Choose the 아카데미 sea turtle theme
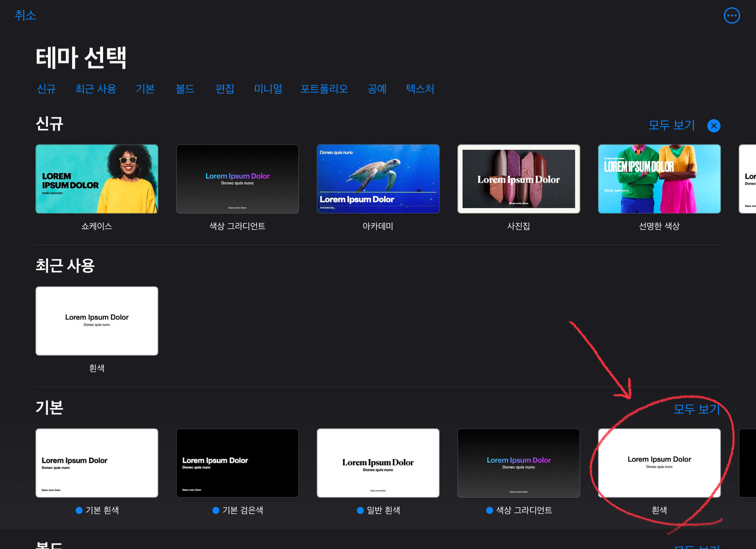 pyautogui.click(x=378, y=179)
